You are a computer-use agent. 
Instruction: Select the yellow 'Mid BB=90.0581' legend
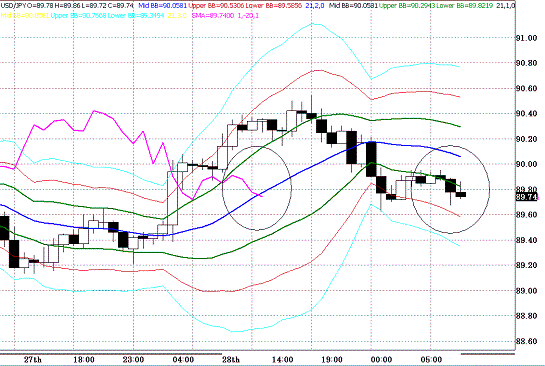pyautogui.click(x=25, y=16)
